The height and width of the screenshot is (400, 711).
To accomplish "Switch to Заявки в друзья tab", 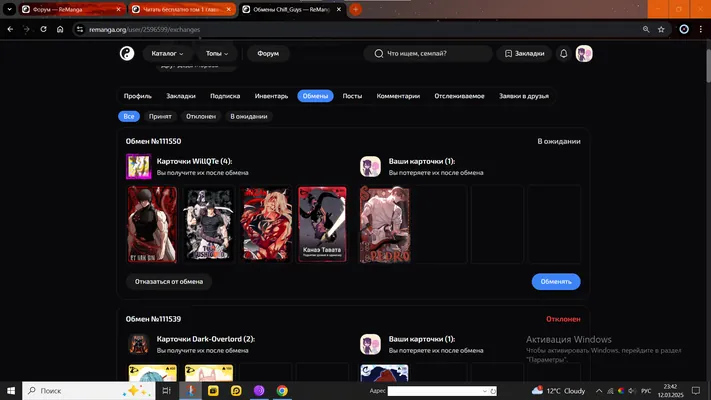I will [524, 96].
